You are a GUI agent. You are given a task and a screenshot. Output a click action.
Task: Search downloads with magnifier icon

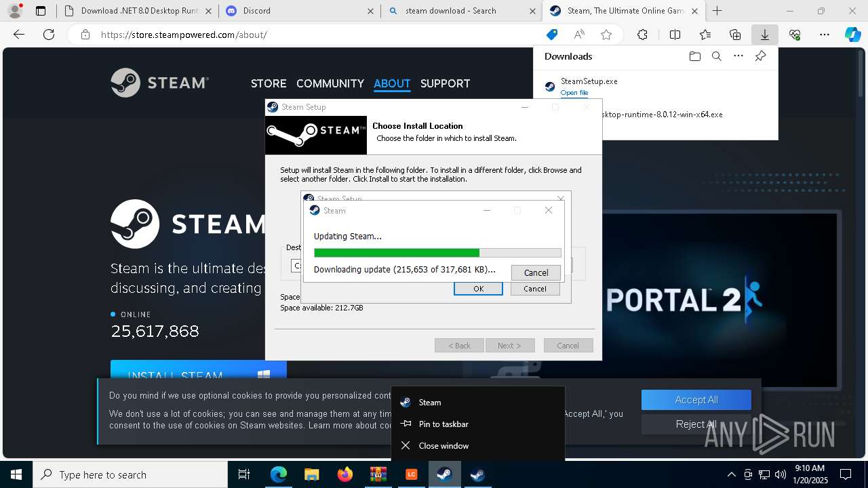pyautogui.click(x=716, y=56)
